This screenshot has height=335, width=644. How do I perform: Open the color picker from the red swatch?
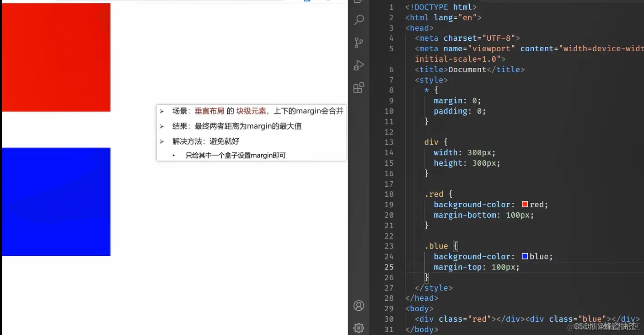(525, 204)
